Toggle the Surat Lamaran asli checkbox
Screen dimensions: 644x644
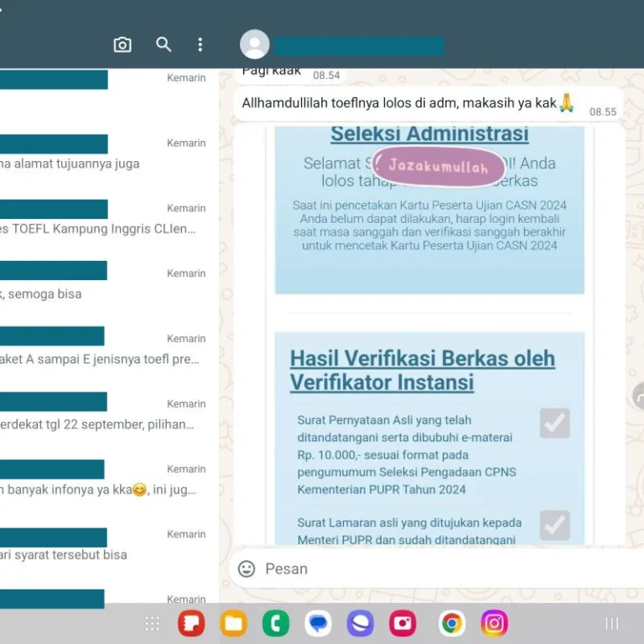(x=554, y=525)
